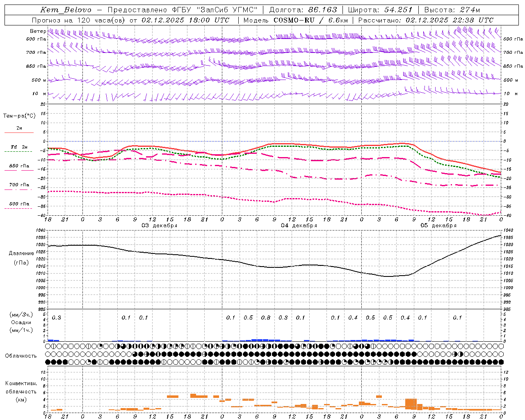This screenshot has height=420, width=525.
Task: Click the 'Модель COSMO-RU / 6.6км' text
Action: pos(296,20)
